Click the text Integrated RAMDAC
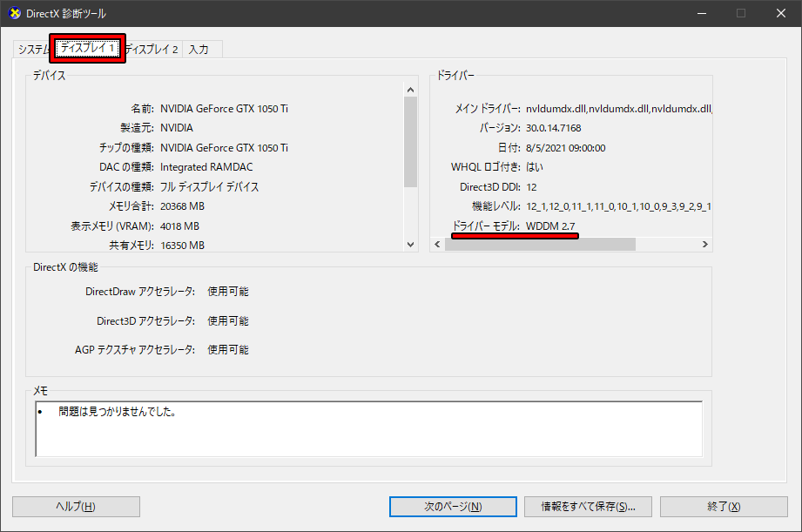The height and width of the screenshot is (532, 802). pyautogui.click(x=206, y=167)
